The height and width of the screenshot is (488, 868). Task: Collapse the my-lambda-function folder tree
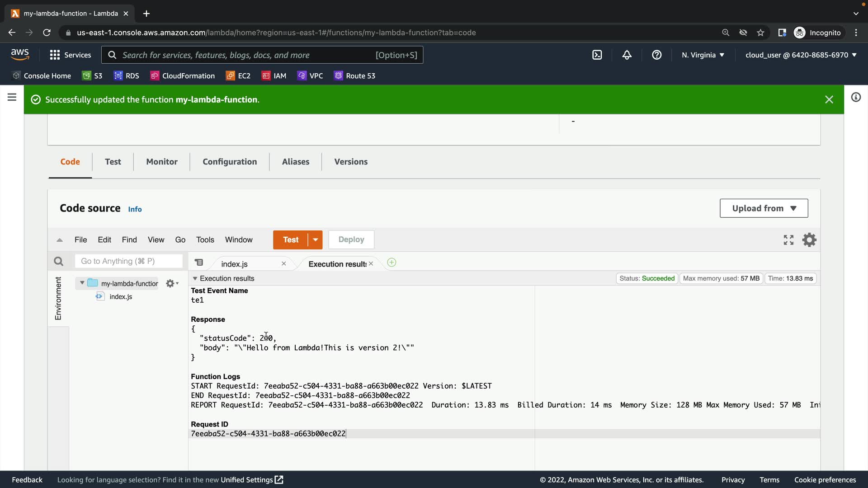pyautogui.click(x=82, y=283)
